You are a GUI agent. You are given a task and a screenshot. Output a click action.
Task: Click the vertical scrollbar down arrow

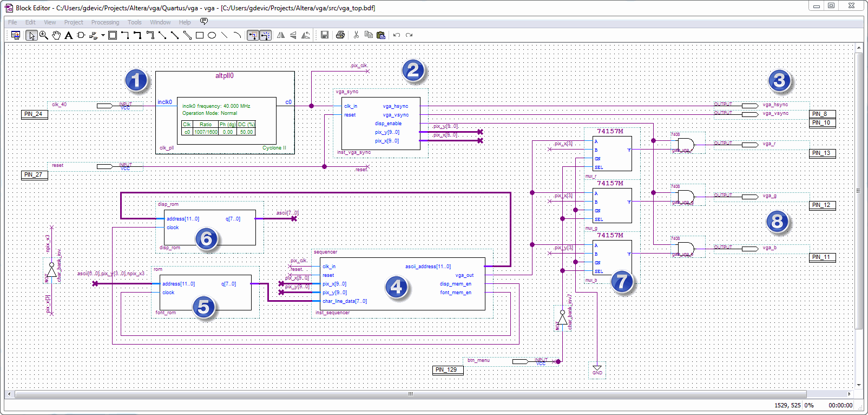(858, 385)
